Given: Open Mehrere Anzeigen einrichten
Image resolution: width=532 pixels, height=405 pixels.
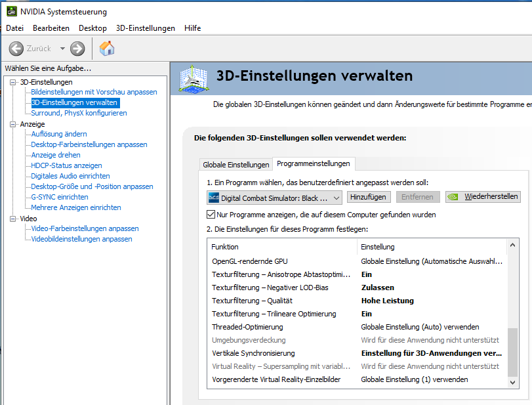Looking at the screenshot, I should (x=76, y=208).
